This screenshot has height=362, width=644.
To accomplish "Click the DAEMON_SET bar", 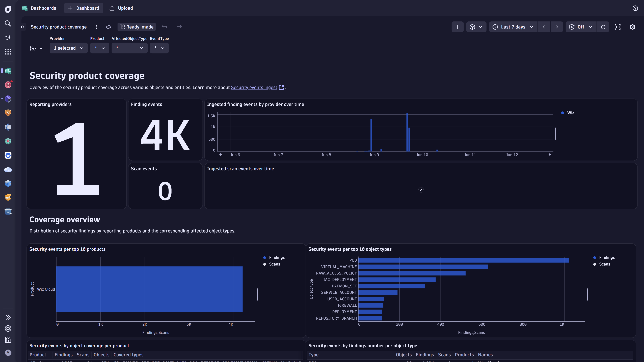I will (x=391, y=286).
